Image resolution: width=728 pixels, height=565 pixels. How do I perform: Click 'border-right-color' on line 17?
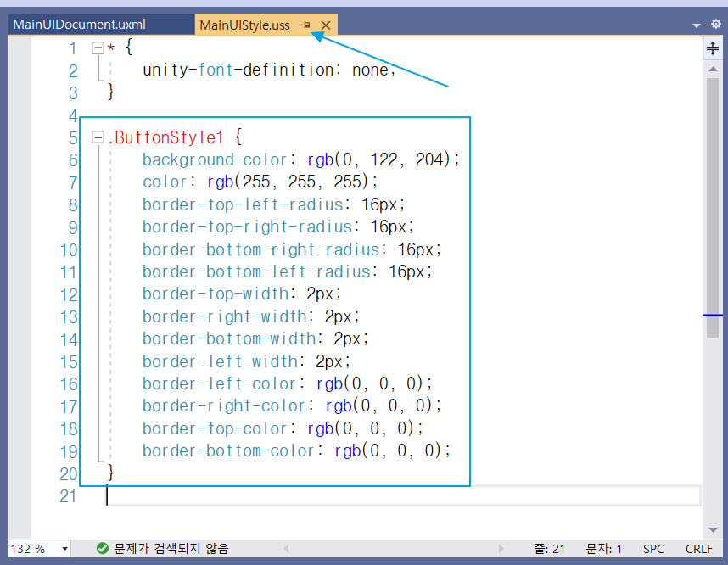224,406
